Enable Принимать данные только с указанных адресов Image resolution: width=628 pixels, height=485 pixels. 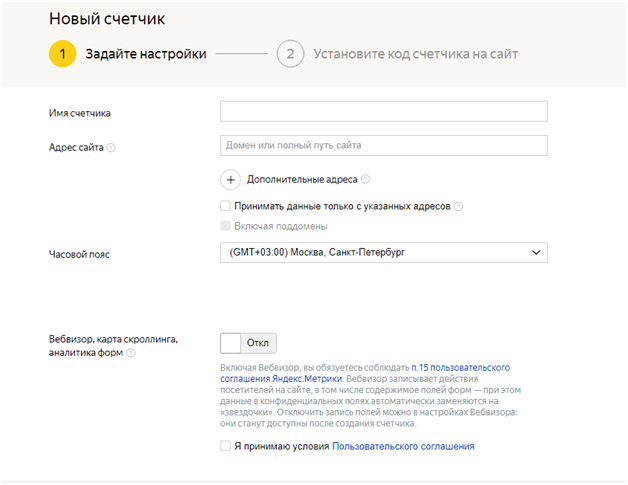pos(225,206)
